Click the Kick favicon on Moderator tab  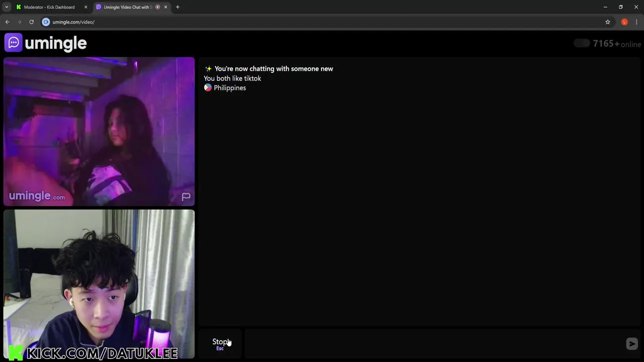19,7
